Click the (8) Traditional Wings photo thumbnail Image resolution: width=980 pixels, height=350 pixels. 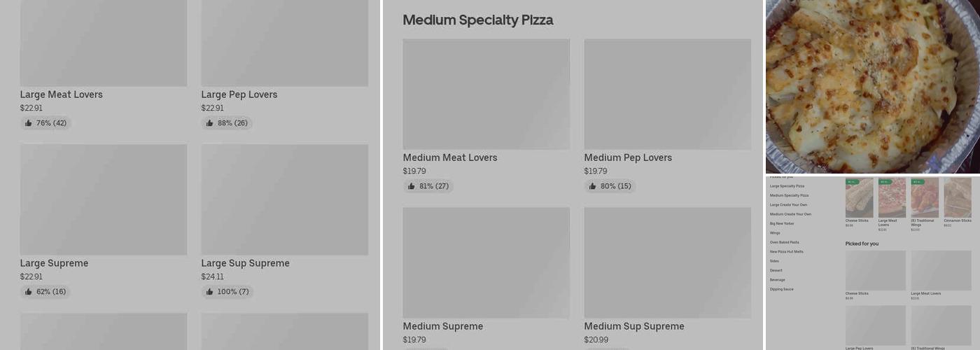pyautogui.click(x=924, y=197)
